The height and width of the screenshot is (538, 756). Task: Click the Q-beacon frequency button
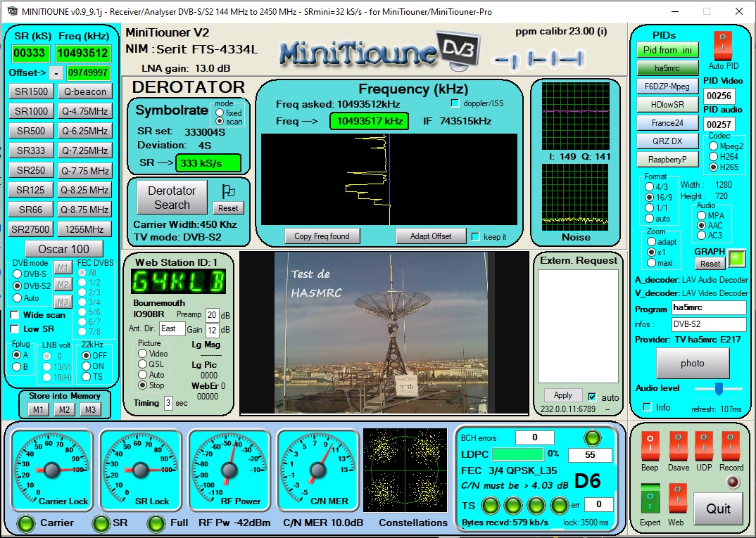pyautogui.click(x=84, y=91)
